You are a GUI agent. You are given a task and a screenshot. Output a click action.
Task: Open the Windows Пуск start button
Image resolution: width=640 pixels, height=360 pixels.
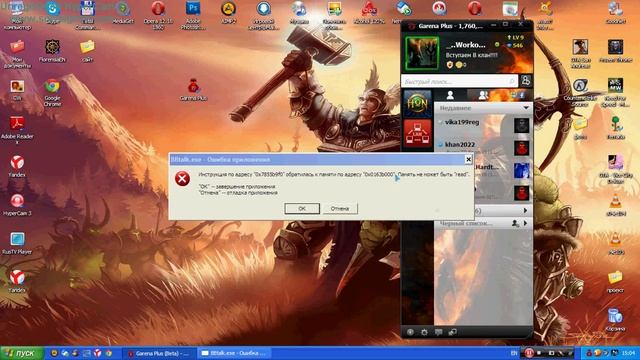[x=22, y=353]
